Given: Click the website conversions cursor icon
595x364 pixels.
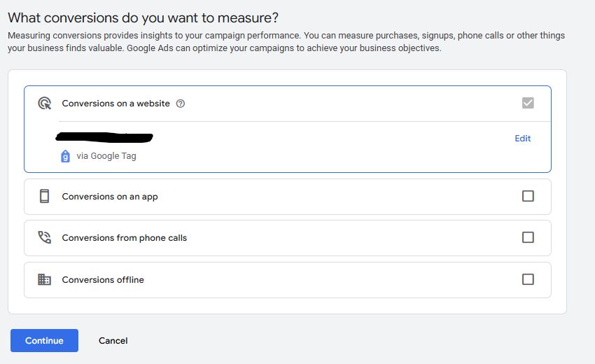Looking at the screenshot, I should (x=44, y=104).
